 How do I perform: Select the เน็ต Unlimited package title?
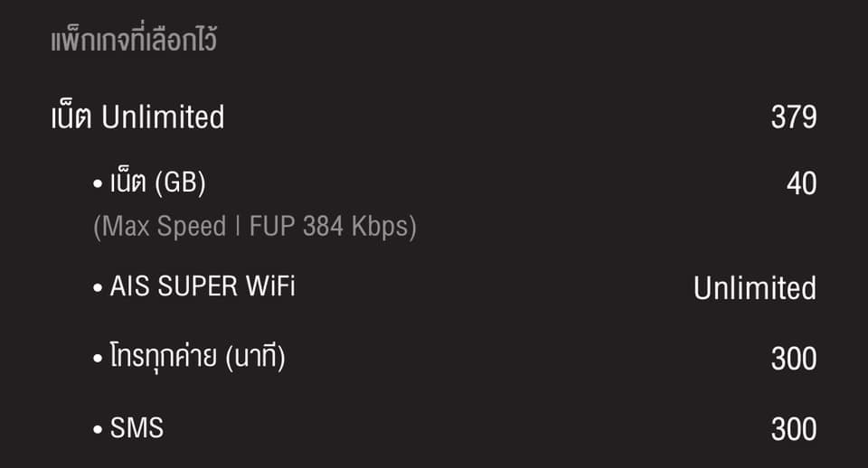137,116
